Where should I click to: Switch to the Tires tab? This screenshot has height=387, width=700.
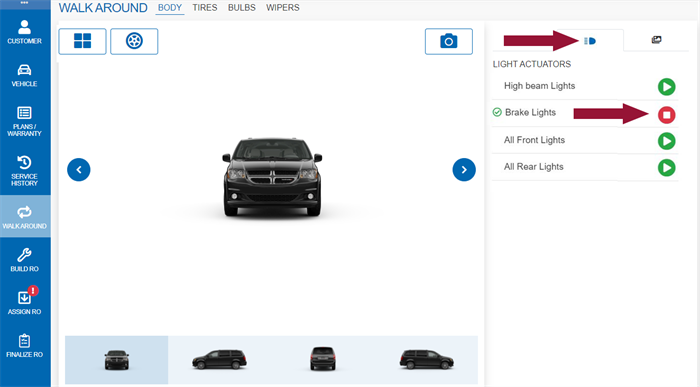(205, 8)
